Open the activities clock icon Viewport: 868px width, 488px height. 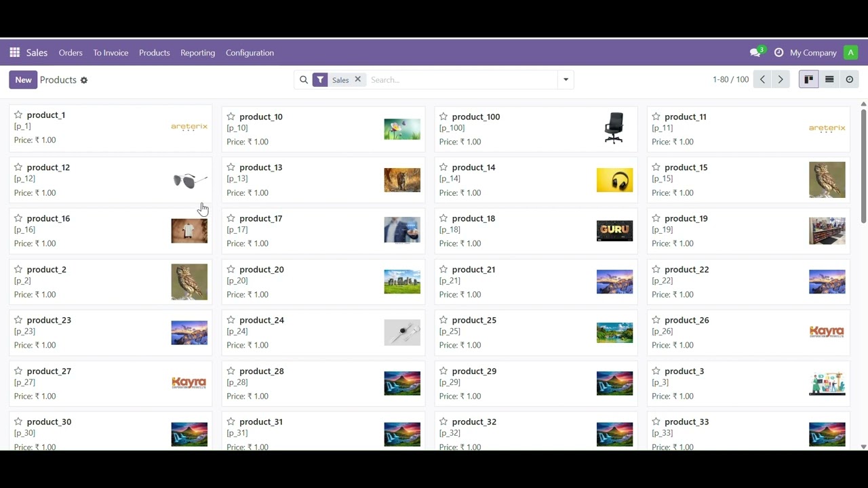coord(778,53)
